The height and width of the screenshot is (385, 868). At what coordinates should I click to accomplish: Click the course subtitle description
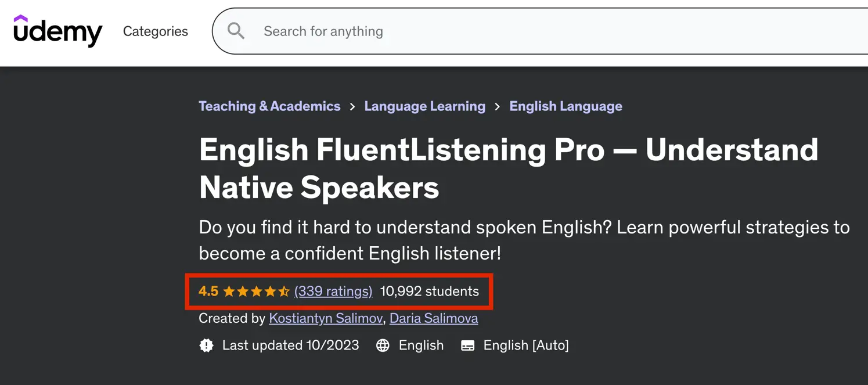pyautogui.click(x=524, y=240)
